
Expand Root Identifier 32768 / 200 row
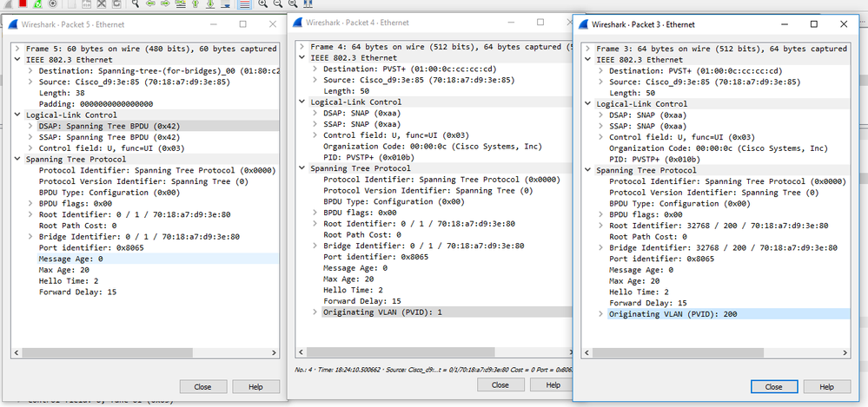click(x=601, y=226)
